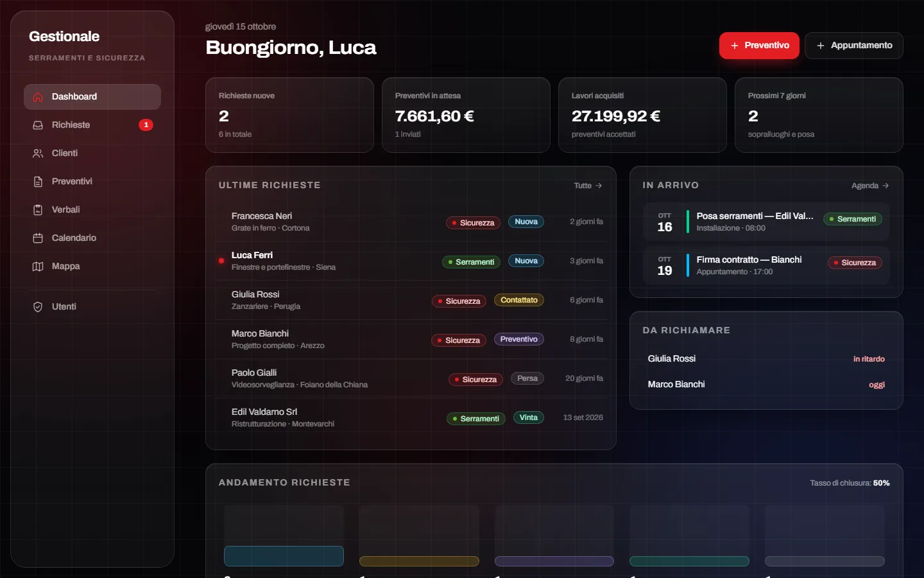
Task: Go to Clienti section
Action: click(92, 153)
